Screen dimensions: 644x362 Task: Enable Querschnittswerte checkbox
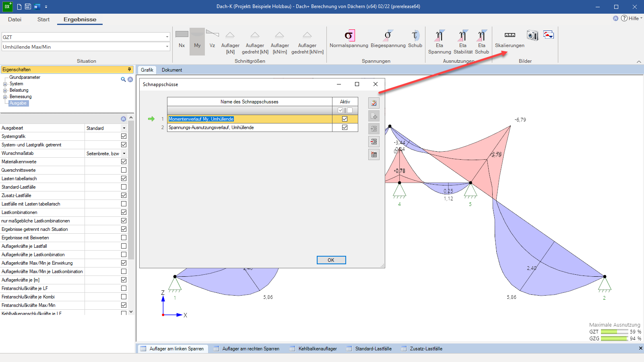tap(124, 170)
